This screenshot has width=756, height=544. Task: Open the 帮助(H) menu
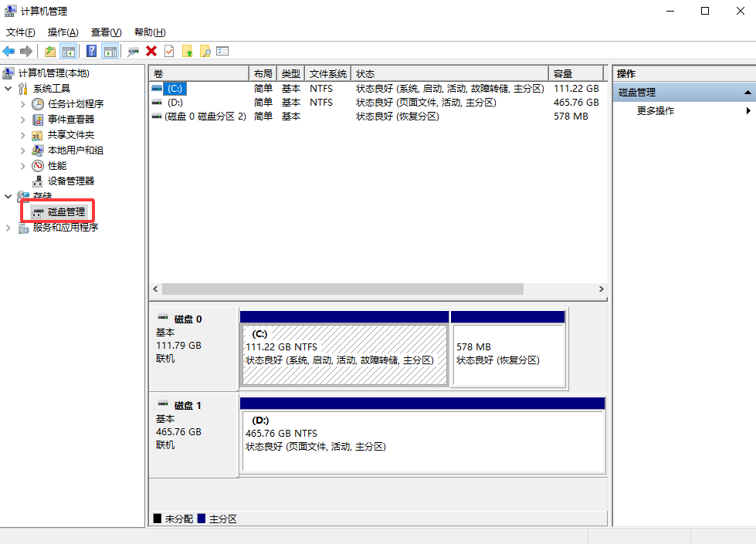click(x=150, y=32)
